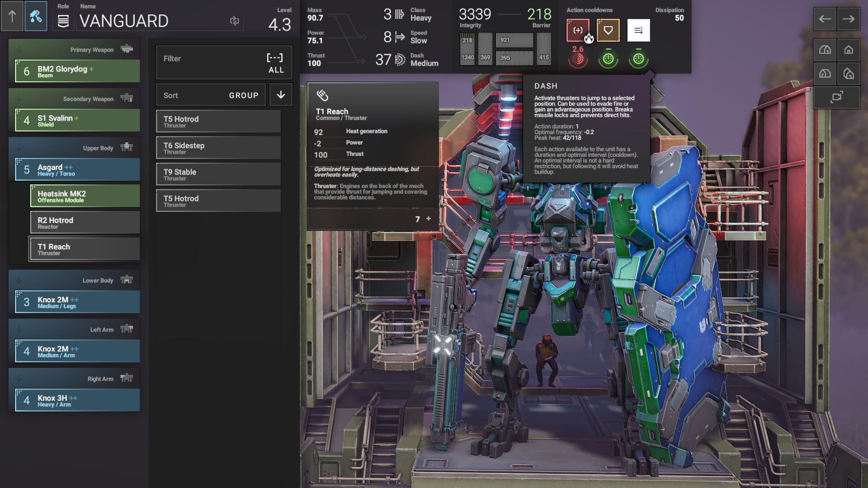
Task: Go to previous unit with left arrow
Action: pos(825,19)
